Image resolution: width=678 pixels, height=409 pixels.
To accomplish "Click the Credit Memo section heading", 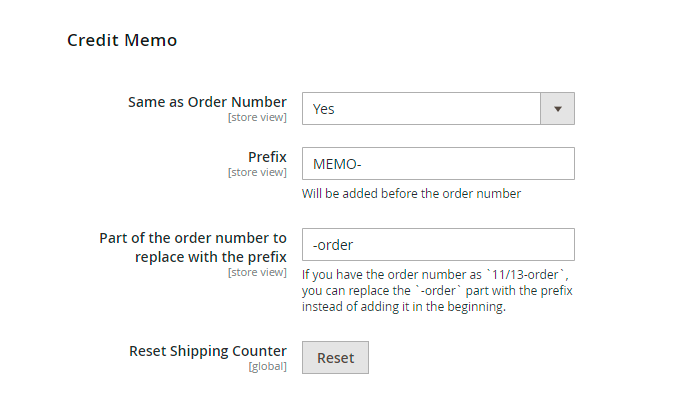I will pyautogui.click(x=122, y=41).
